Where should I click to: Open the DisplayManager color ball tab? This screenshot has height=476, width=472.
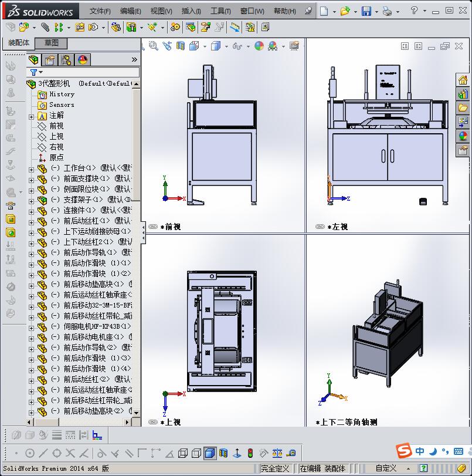click(x=83, y=60)
